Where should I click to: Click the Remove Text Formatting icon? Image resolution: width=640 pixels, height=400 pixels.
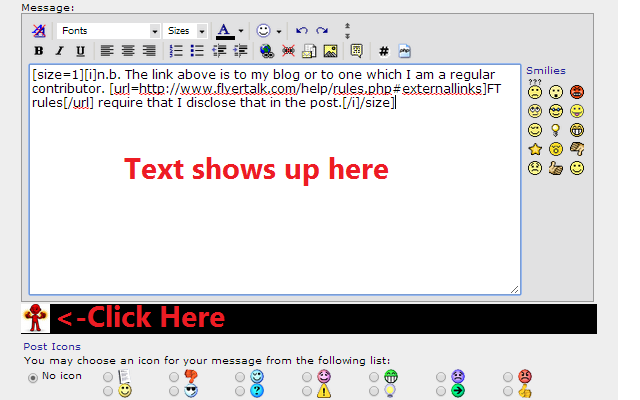click(x=39, y=31)
